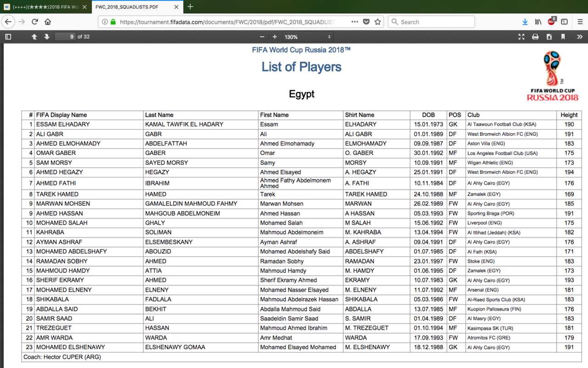Screen dimensions: 588x368
Task: Close the first browser tab
Action: pos(84,7)
